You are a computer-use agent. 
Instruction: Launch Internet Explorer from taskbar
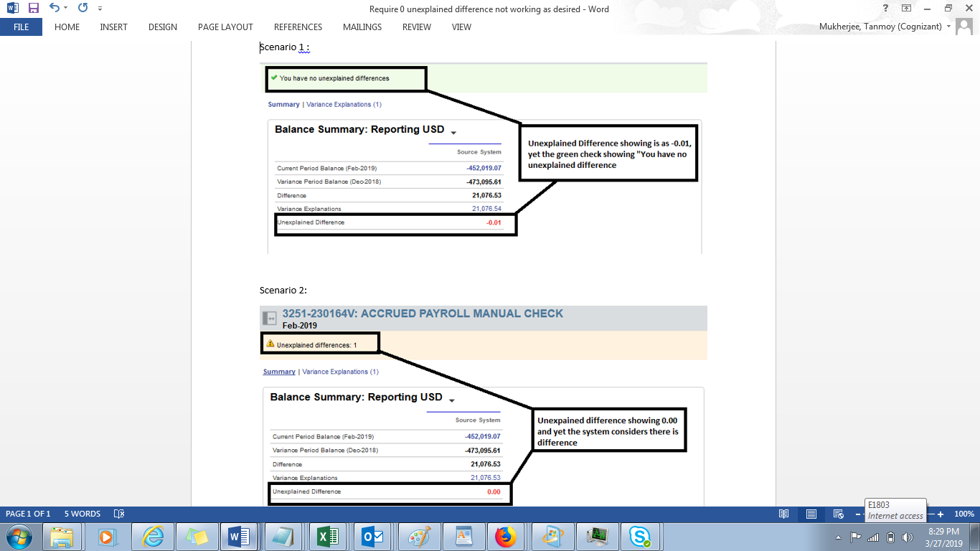tap(152, 537)
